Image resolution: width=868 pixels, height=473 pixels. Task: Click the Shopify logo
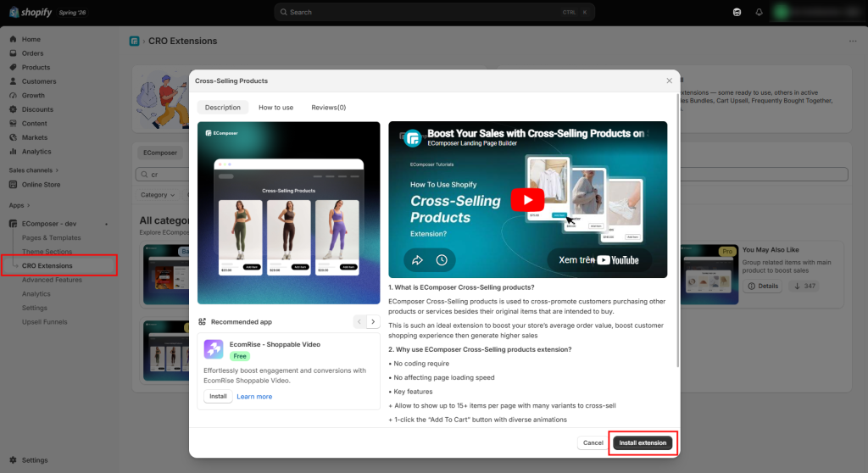point(31,12)
